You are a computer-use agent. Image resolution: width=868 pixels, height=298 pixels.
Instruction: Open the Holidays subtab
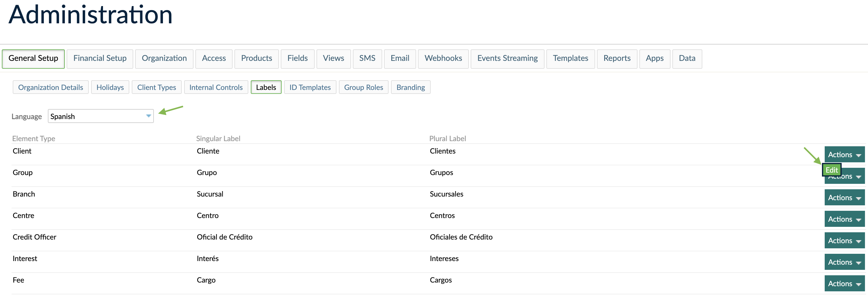(110, 87)
